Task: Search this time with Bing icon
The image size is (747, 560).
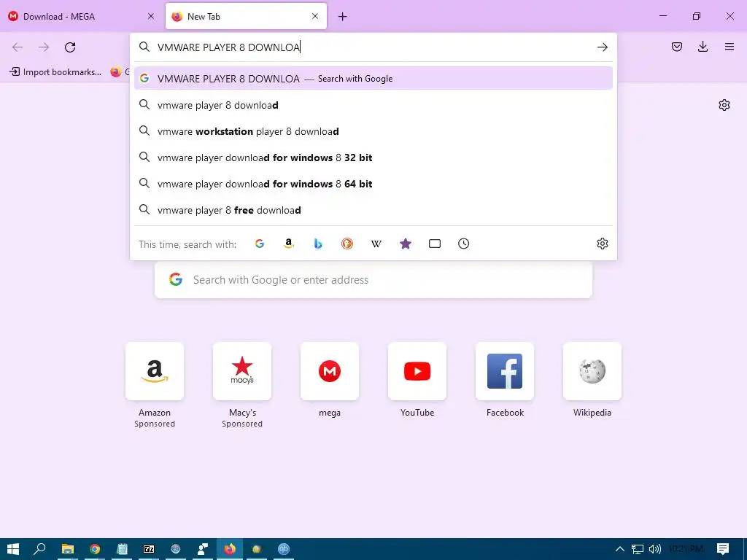Action: point(318,244)
